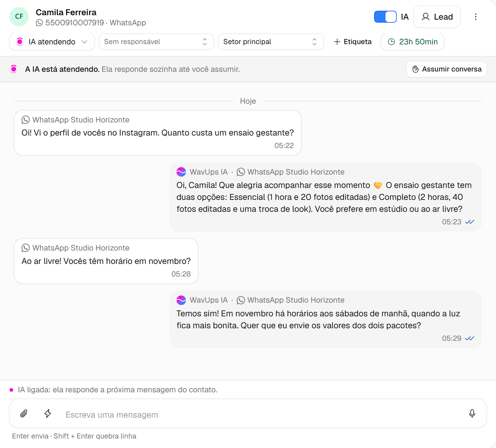Toggle the IA switch off
This screenshot has width=496, height=448.
click(385, 17)
